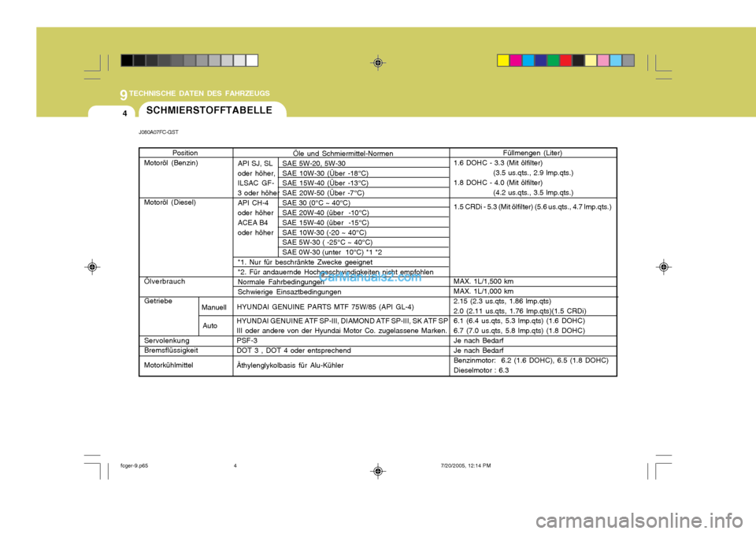Select the document code J080A07FC-GST
The width and height of the screenshot is (756, 534).
click(x=158, y=132)
